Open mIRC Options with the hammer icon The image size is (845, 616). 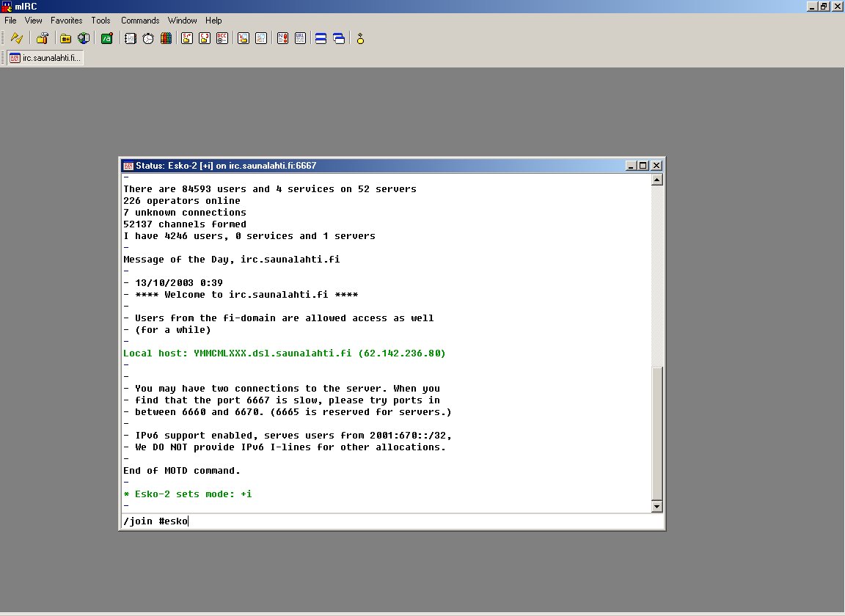(43, 38)
